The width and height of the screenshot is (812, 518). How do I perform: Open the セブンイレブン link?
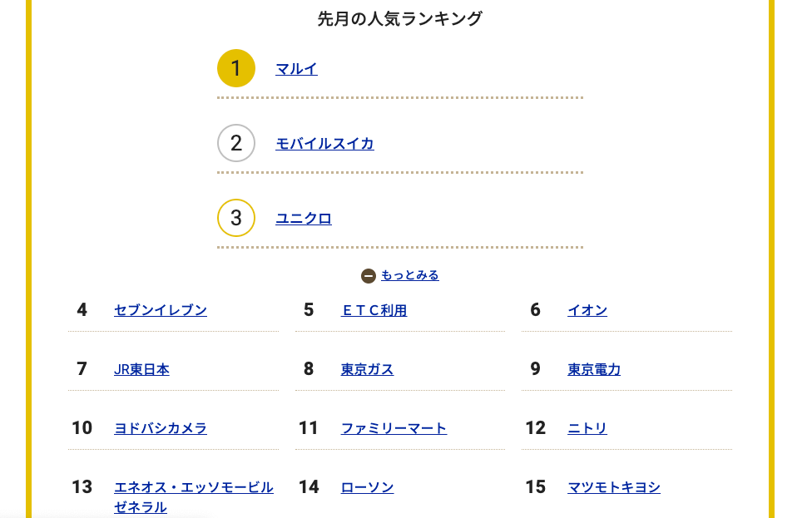(x=161, y=310)
